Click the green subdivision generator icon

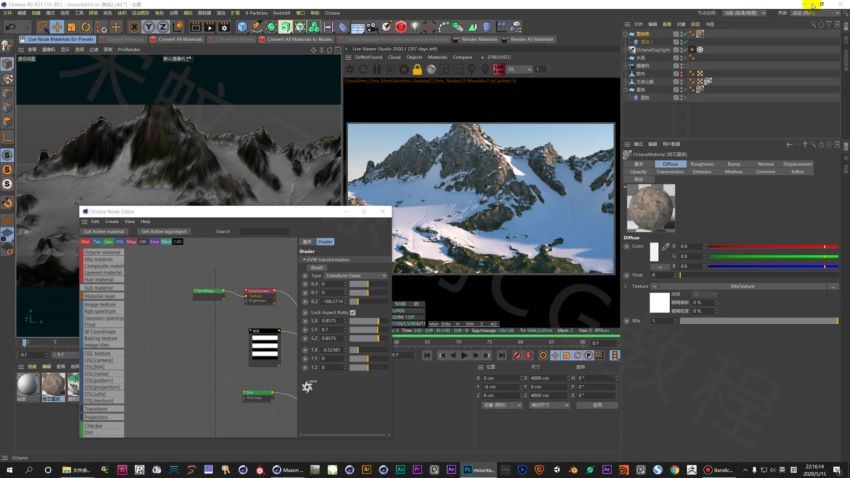tap(271, 27)
